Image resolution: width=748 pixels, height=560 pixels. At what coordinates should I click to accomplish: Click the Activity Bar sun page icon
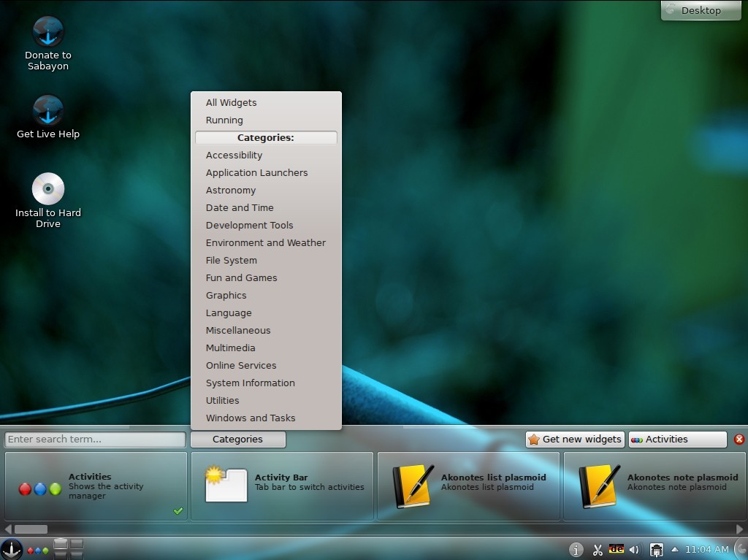click(x=226, y=484)
